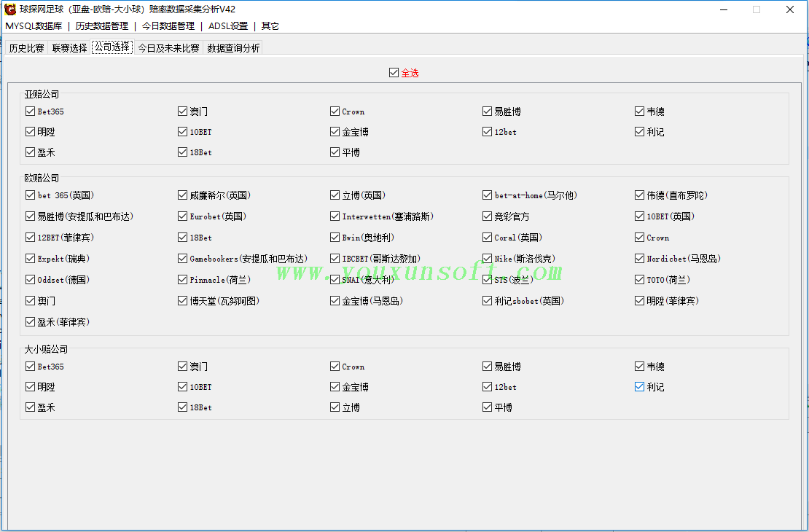Select the 公司选择 tab
This screenshot has width=809, height=532.
point(112,47)
